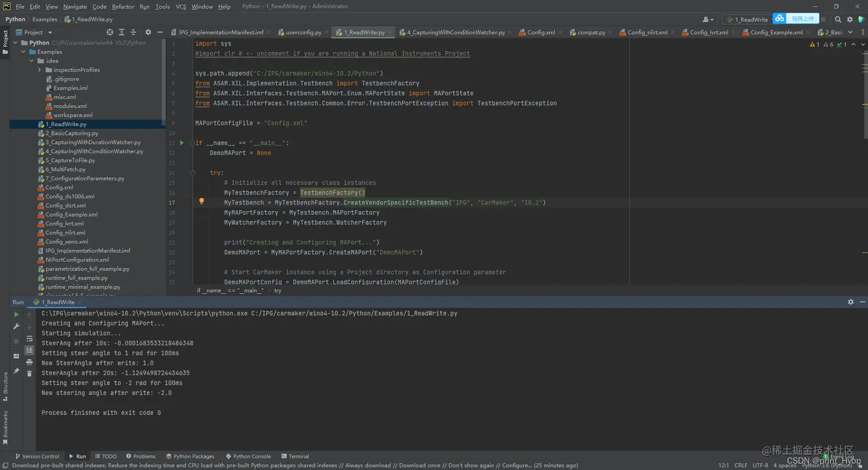Toggle Bookmarks side panel
The image size is (868, 470).
pos(5,428)
